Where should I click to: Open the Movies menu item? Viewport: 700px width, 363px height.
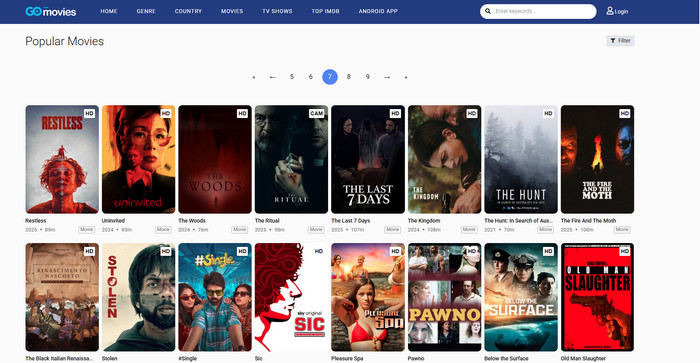(x=232, y=11)
